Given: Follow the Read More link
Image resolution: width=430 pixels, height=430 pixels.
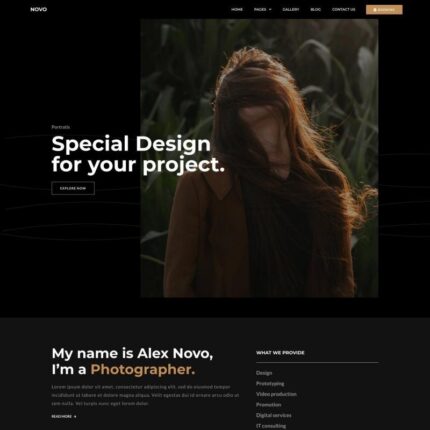Looking at the screenshot, I should tap(64, 416).
